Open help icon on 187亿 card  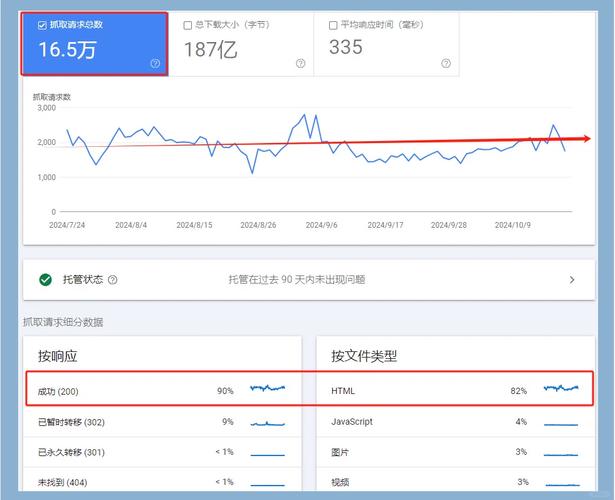[300, 64]
